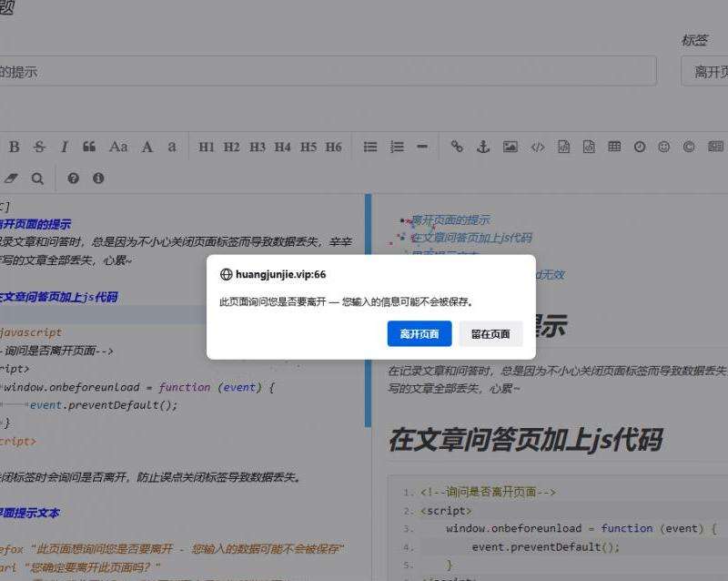Open the emoji picker

pyautogui.click(x=664, y=147)
